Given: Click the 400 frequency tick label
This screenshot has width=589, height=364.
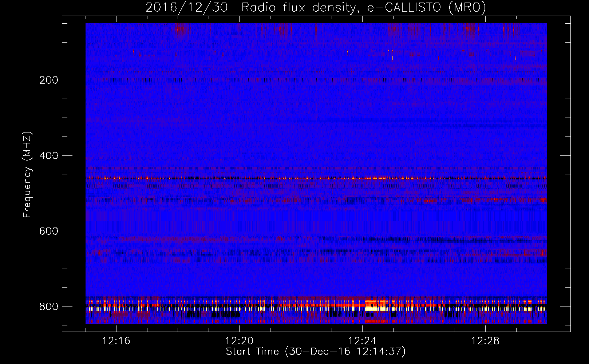Looking at the screenshot, I should (x=49, y=156).
